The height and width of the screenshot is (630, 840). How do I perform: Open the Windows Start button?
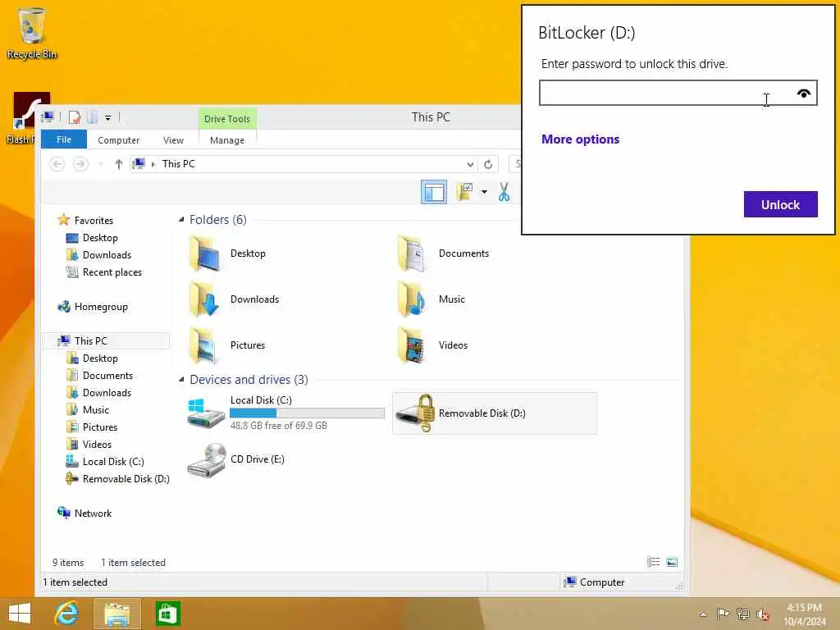coord(20,614)
